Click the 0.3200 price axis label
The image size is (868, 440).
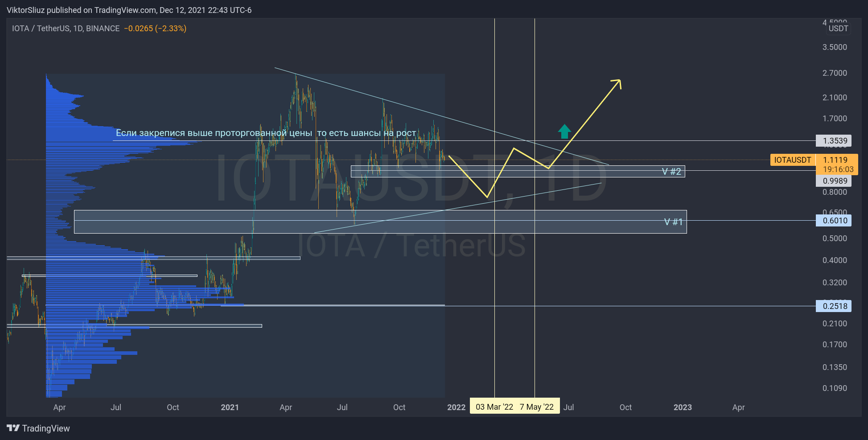[835, 283]
